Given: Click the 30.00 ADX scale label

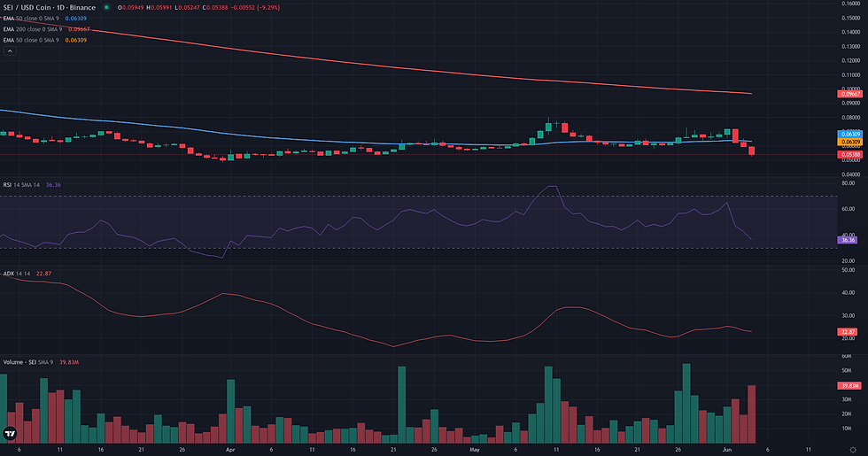Looking at the screenshot, I should (x=849, y=316).
